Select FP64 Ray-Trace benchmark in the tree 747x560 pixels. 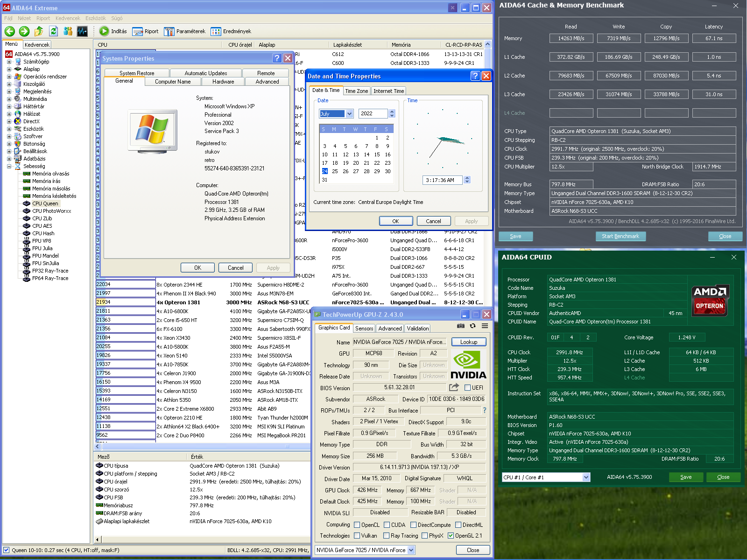(x=50, y=278)
